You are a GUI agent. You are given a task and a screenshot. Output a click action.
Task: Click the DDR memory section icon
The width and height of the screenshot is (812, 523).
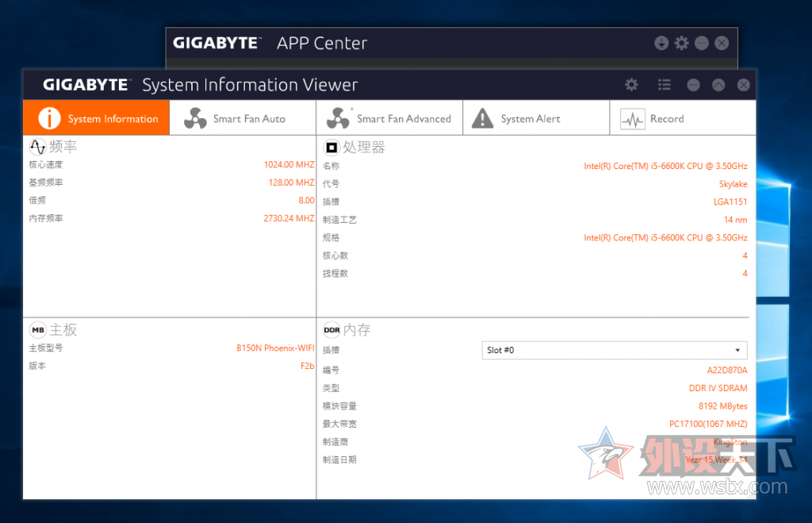[331, 329]
